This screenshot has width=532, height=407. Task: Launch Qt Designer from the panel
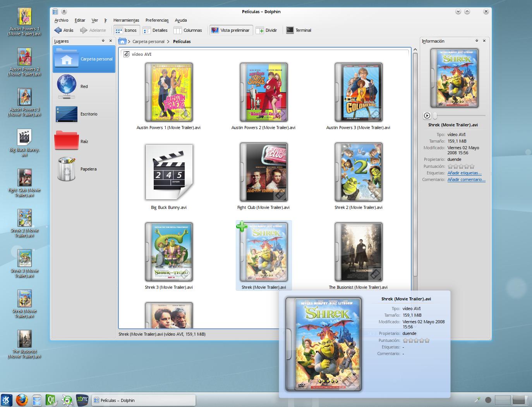tap(52, 400)
